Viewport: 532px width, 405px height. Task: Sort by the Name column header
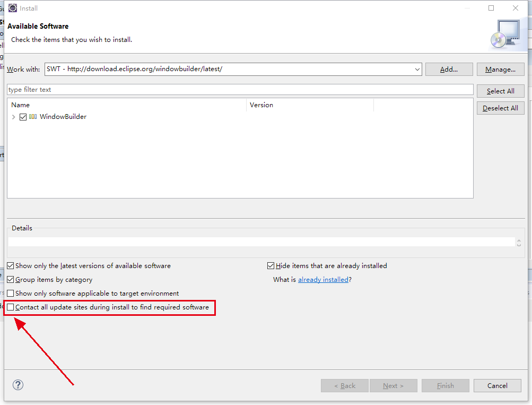tap(127, 105)
